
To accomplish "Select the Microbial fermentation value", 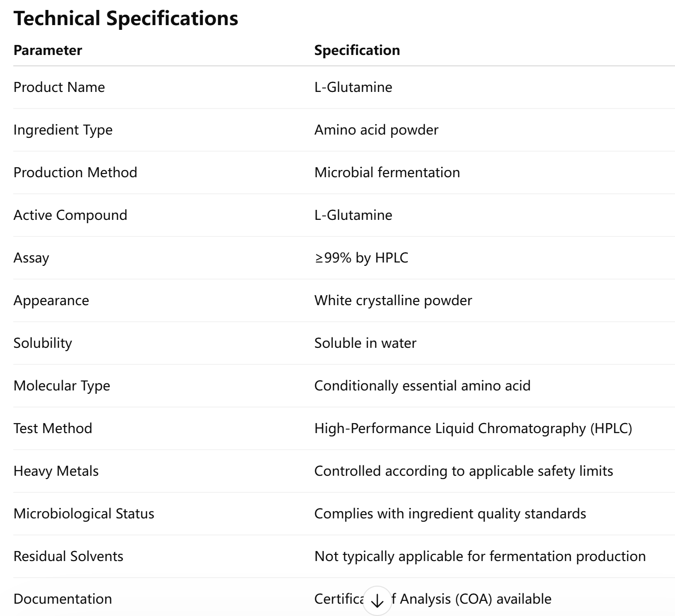I will click(387, 172).
